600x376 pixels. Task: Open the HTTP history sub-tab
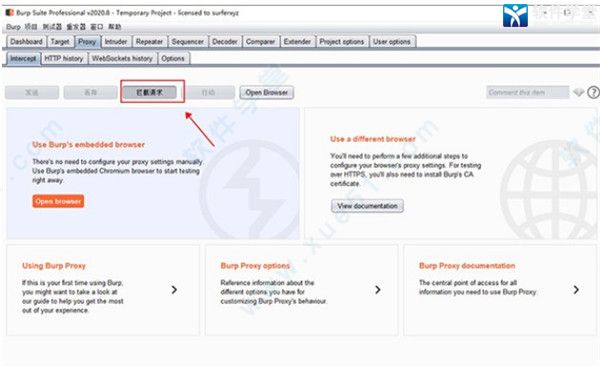(64, 59)
